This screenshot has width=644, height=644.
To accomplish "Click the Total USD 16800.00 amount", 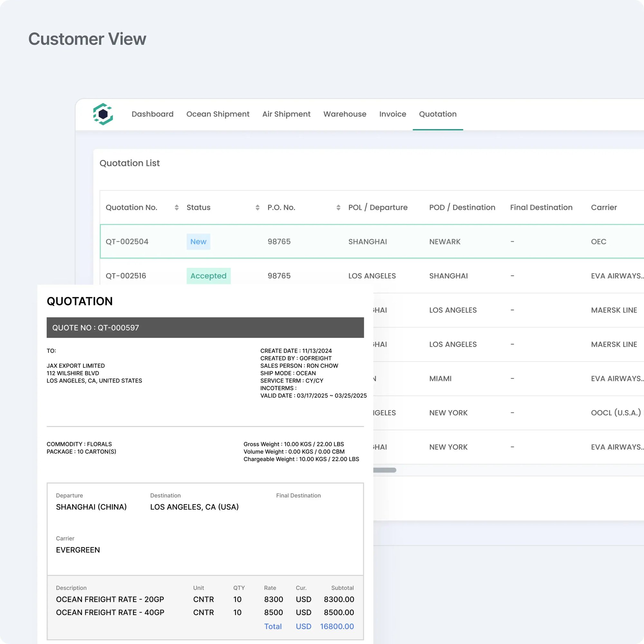I will [337, 626].
